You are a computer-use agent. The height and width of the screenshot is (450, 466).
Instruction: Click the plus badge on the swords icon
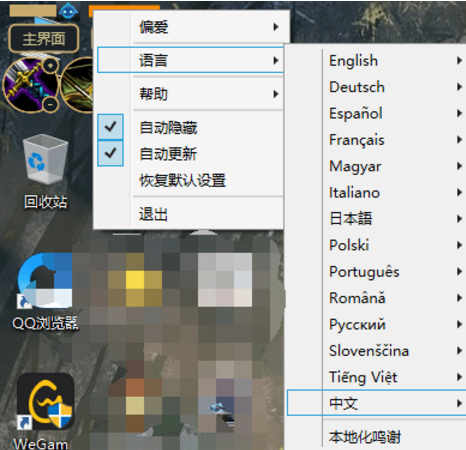tap(50, 66)
